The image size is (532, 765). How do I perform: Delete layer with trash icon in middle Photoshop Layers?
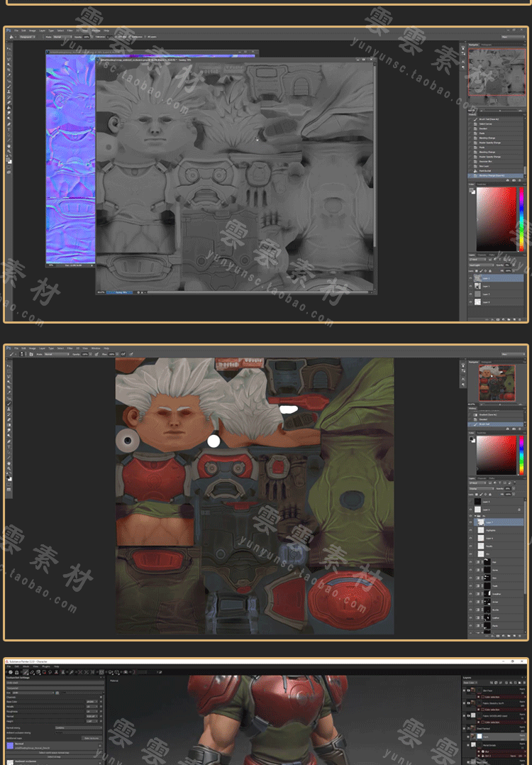point(519,636)
